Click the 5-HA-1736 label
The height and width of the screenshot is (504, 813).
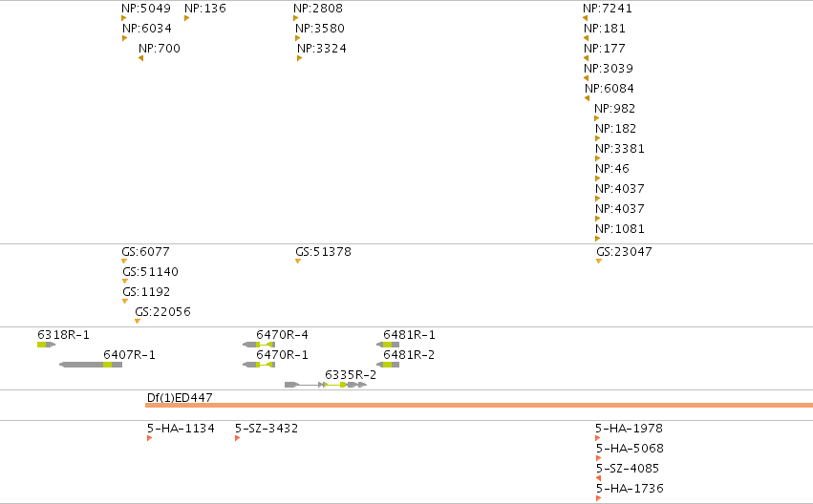point(630,489)
